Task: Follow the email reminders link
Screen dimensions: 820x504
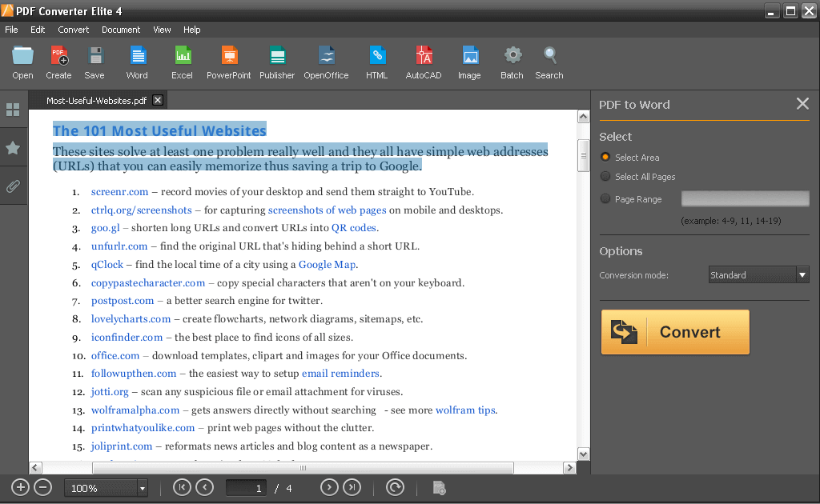Action: (340, 374)
